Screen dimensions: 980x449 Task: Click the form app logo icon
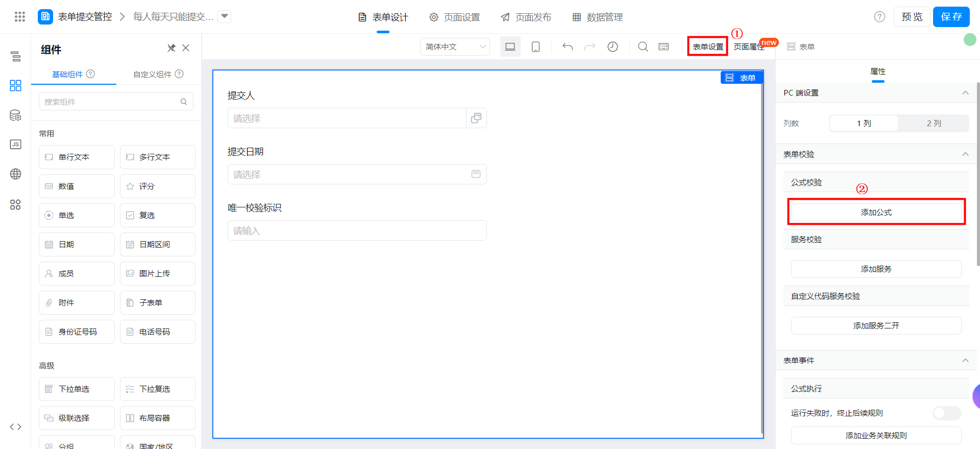(x=45, y=17)
